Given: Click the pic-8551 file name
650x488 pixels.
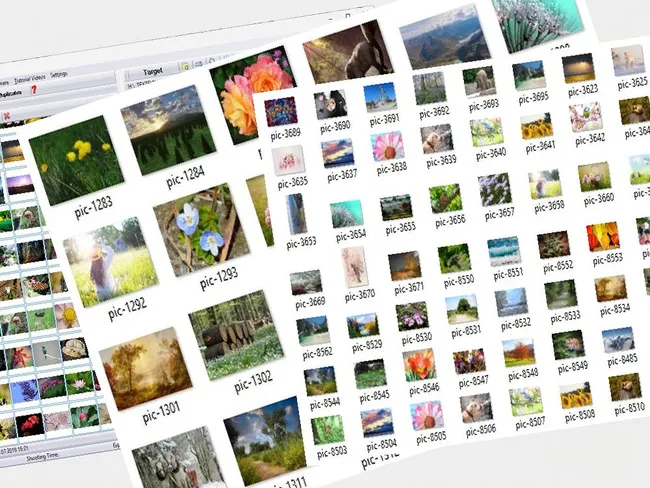Looking at the screenshot, I should 508,274.
